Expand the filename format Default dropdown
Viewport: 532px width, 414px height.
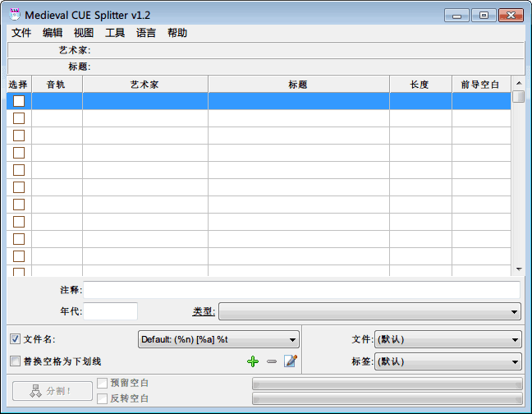point(218,339)
